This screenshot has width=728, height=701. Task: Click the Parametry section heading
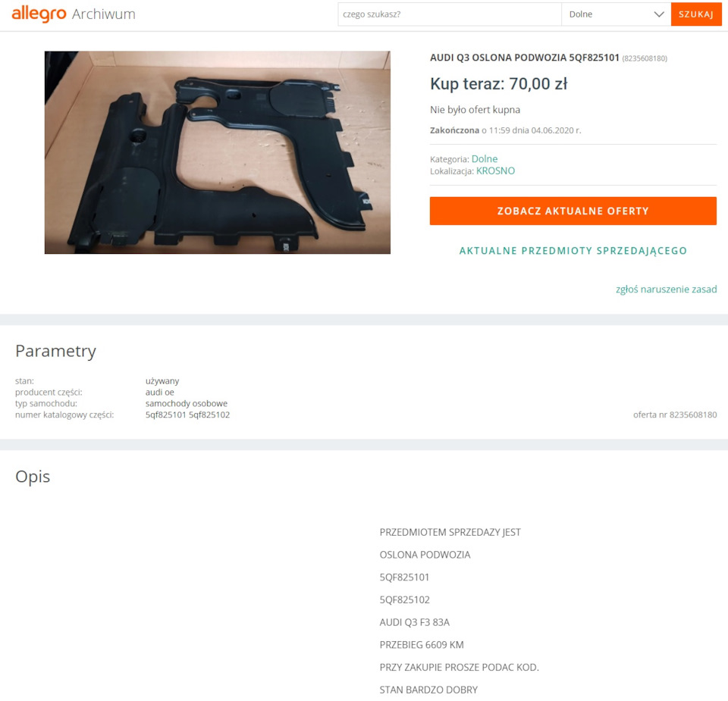point(55,351)
